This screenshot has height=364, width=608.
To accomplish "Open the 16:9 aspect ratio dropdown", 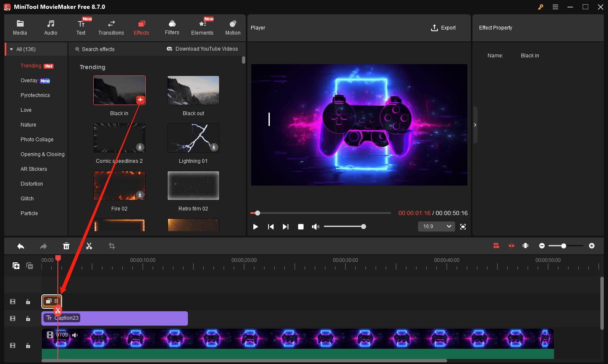I will click(x=437, y=226).
